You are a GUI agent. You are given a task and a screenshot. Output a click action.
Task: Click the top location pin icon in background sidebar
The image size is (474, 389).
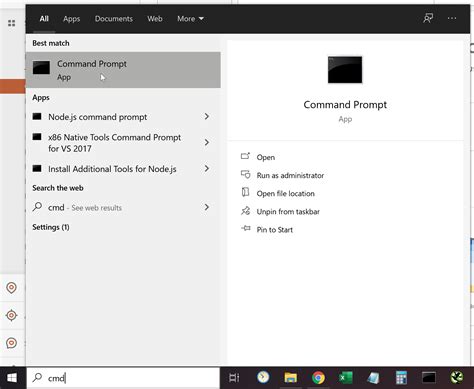(x=12, y=287)
